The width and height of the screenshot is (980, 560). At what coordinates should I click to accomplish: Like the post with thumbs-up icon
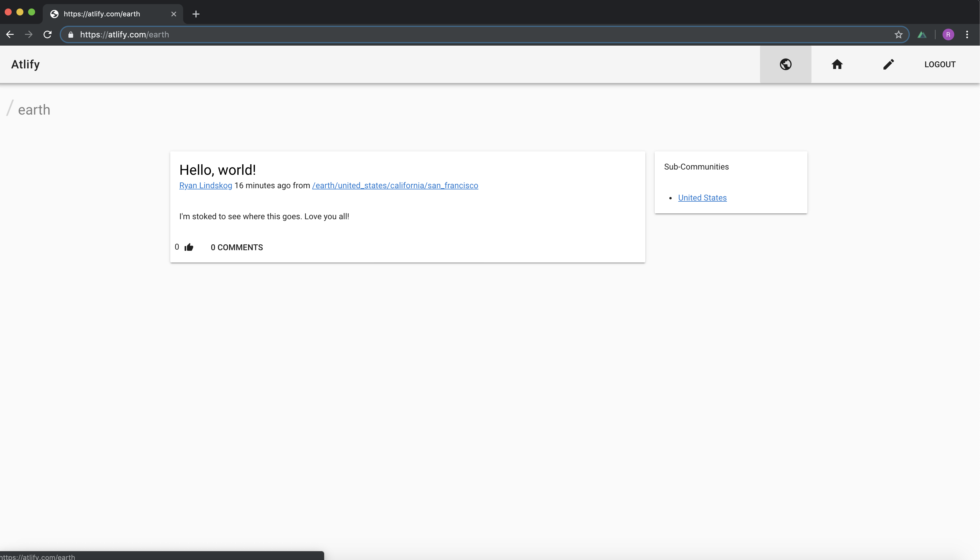tap(189, 247)
